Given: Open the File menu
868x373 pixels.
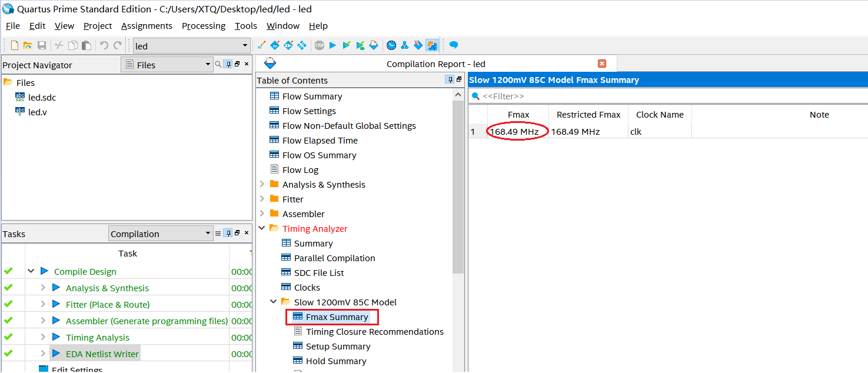Looking at the screenshot, I should click(13, 26).
